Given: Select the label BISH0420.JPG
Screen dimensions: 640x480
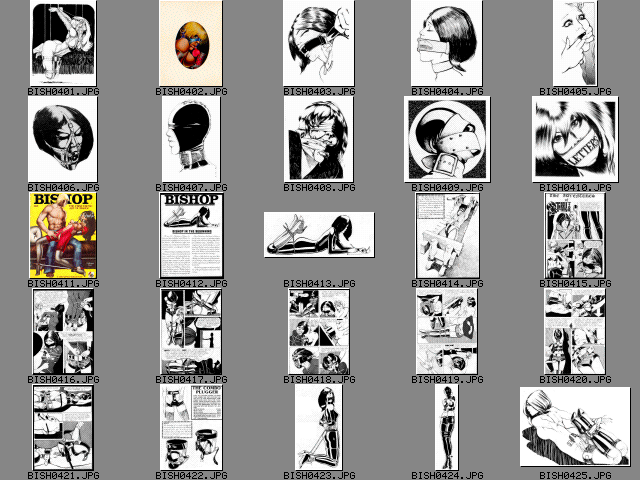Looking at the screenshot, I should pyautogui.click(x=576, y=380).
